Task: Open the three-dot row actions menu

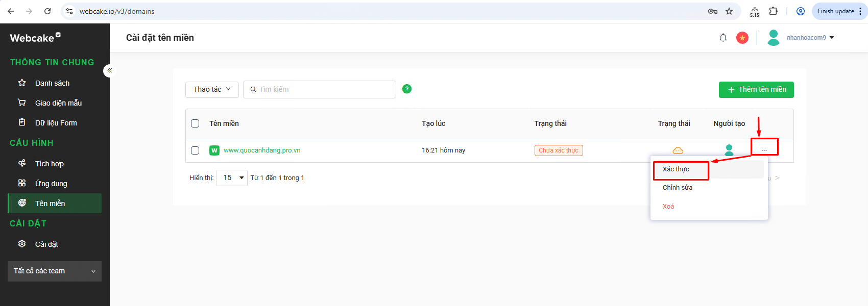Action: point(764,149)
